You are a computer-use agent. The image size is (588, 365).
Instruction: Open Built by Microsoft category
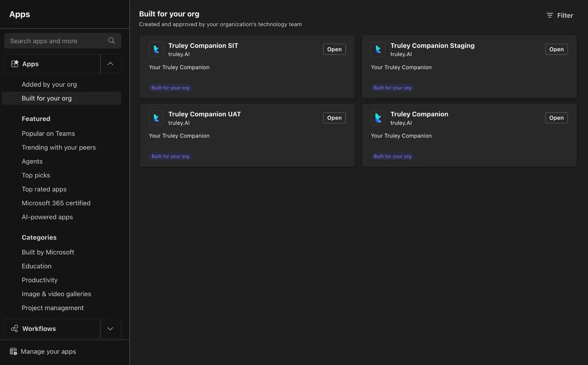coord(48,252)
